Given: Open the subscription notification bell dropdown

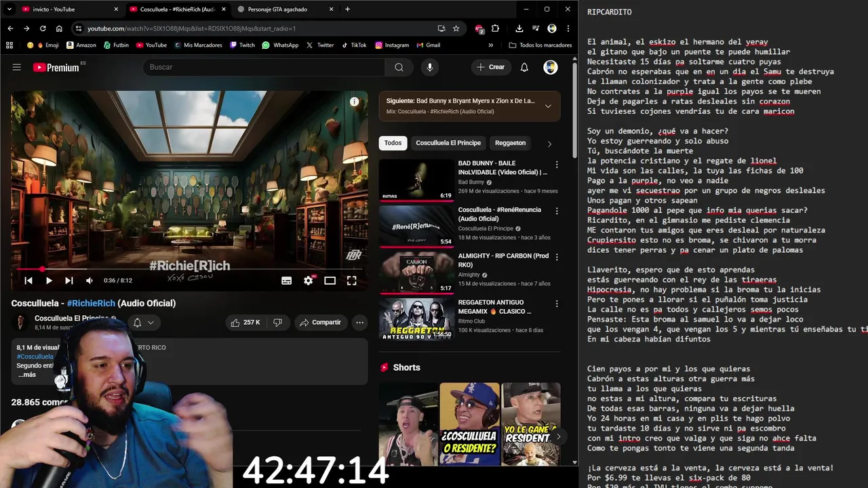Looking at the screenshot, I should (143, 323).
